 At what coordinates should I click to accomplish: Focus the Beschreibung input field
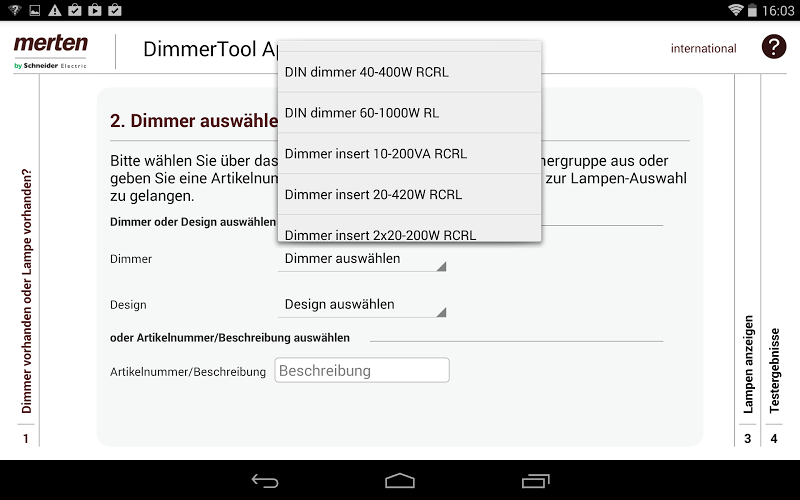tap(362, 370)
